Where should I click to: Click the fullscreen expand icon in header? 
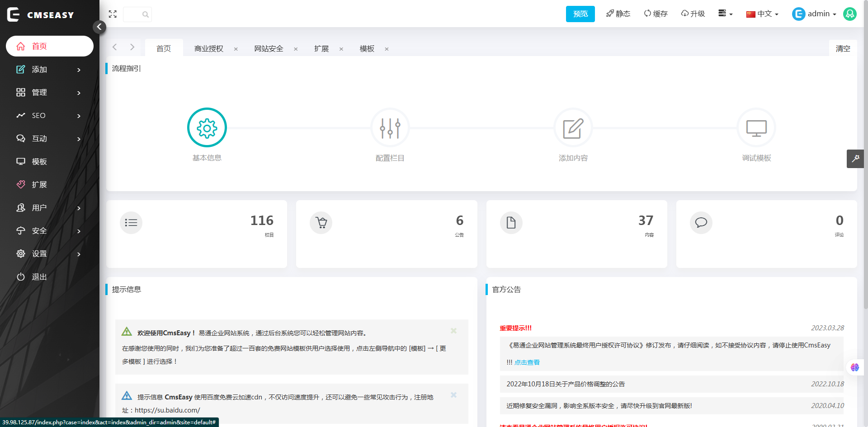coord(113,14)
